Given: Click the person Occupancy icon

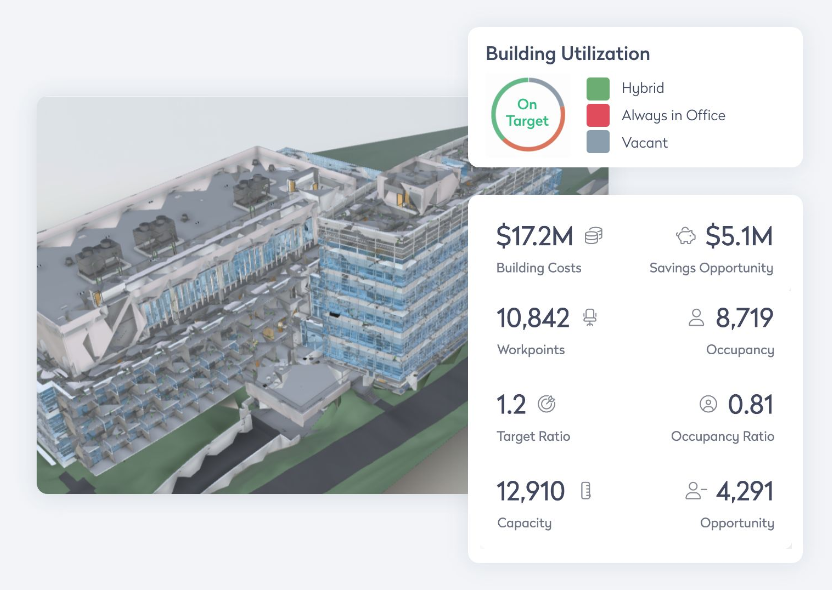Looking at the screenshot, I should click(696, 317).
